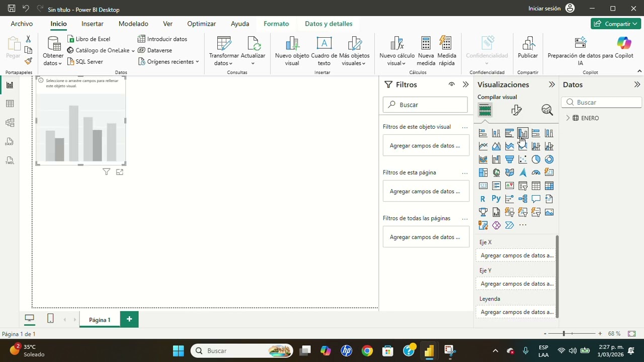
Task: Select the Q&A speech bubble visual
Action: [536, 199]
